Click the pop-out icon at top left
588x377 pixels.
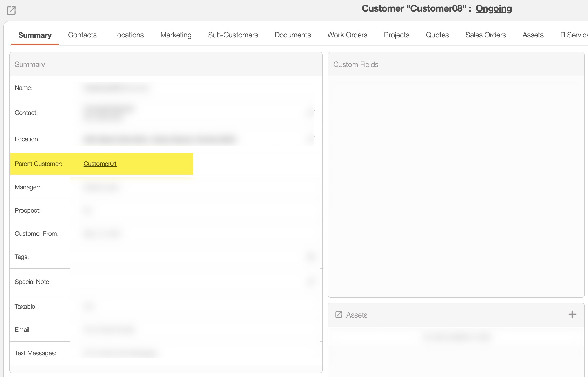(11, 11)
